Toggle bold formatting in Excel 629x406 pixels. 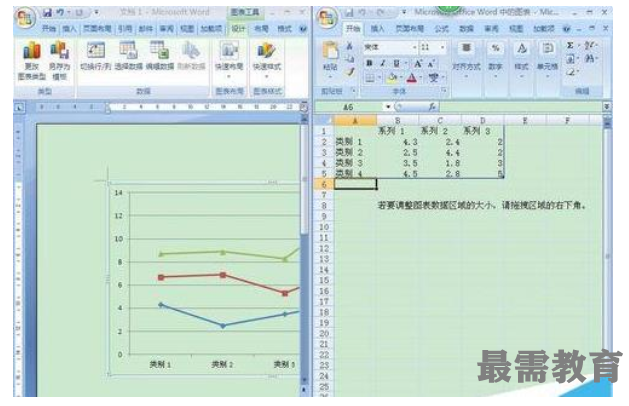click(369, 63)
